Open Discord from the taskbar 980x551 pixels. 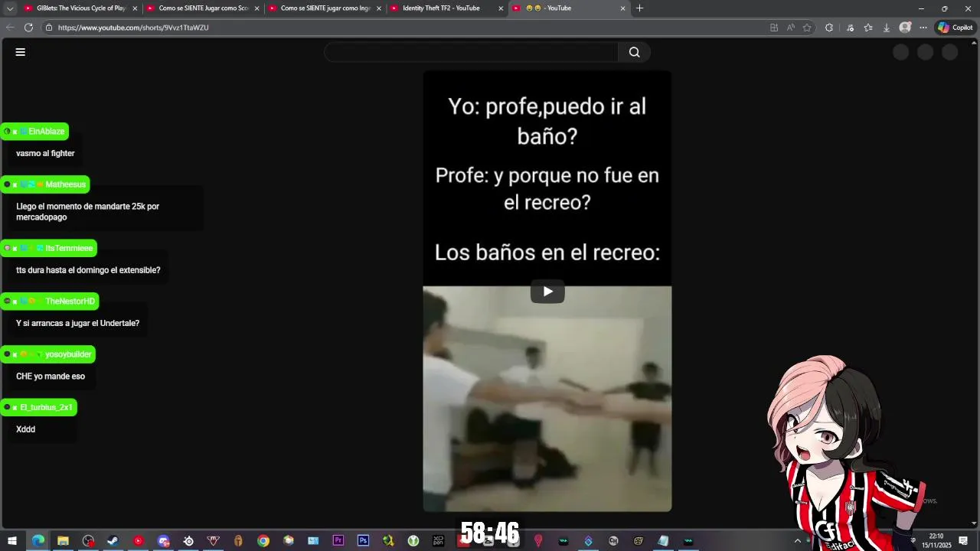163,541
